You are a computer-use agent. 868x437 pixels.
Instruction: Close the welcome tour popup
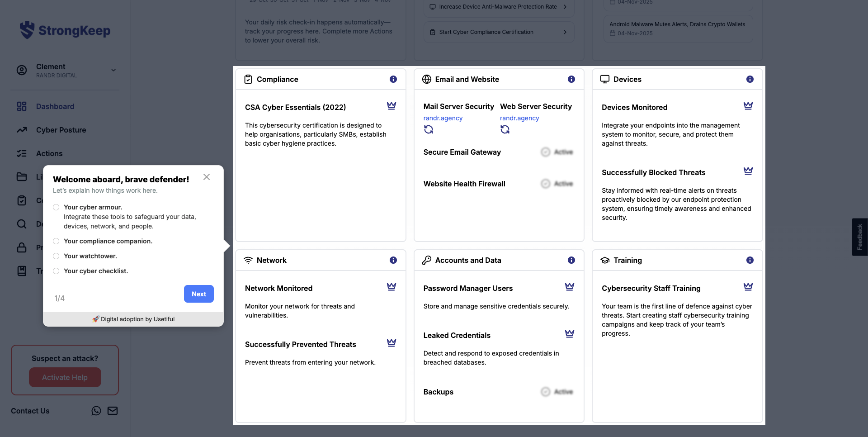207,177
